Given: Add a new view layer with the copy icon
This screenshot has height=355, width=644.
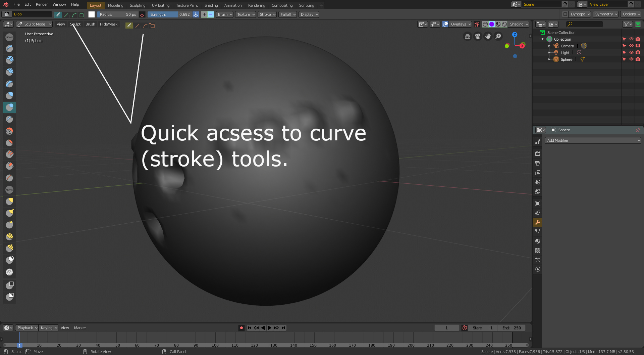Looking at the screenshot, I should tap(631, 4).
